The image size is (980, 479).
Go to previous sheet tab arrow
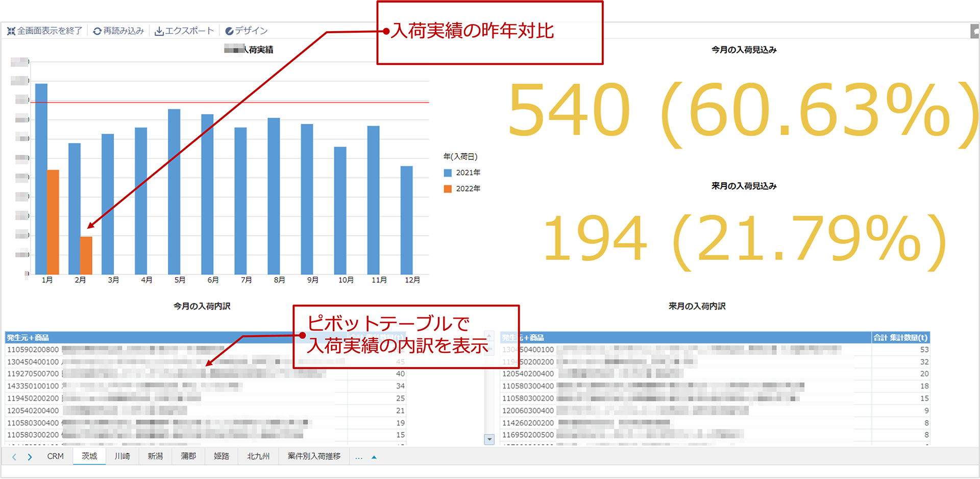[x=14, y=457]
